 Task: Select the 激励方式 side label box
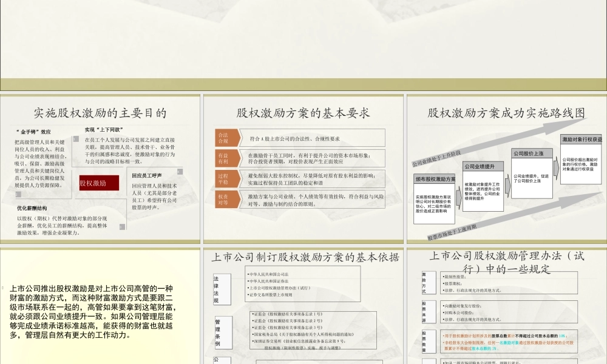(427, 283)
